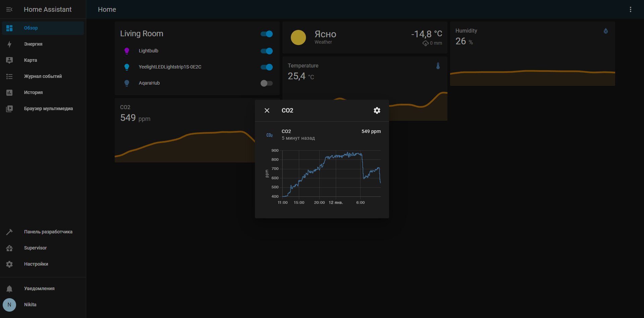Open CO2 dialog settings gear
Image resolution: width=644 pixels, height=318 pixels.
[377, 110]
